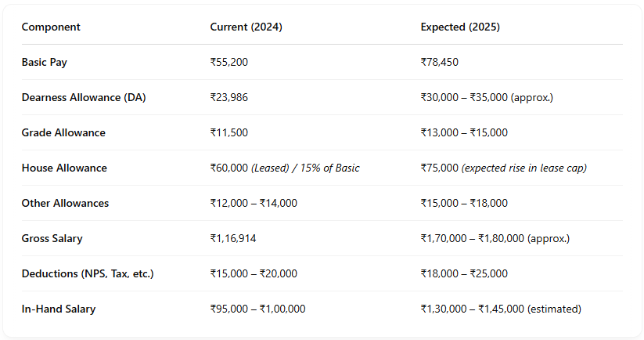Click the ₹23,986 DA value
The height and width of the screenshot is (340, 644).
coord(229,97)
